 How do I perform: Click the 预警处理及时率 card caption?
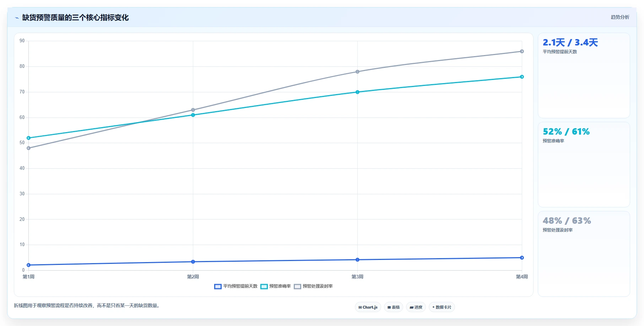[x=558, y=230]
